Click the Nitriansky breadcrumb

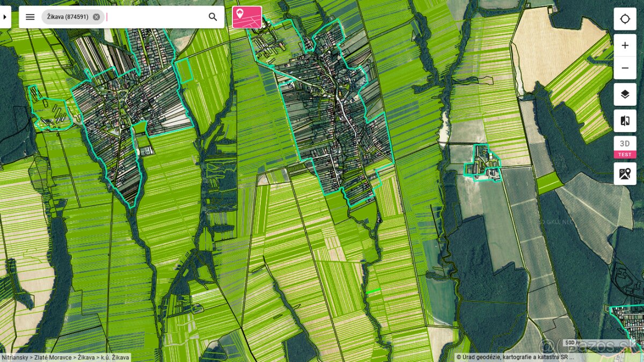click(x=15, y=357)
